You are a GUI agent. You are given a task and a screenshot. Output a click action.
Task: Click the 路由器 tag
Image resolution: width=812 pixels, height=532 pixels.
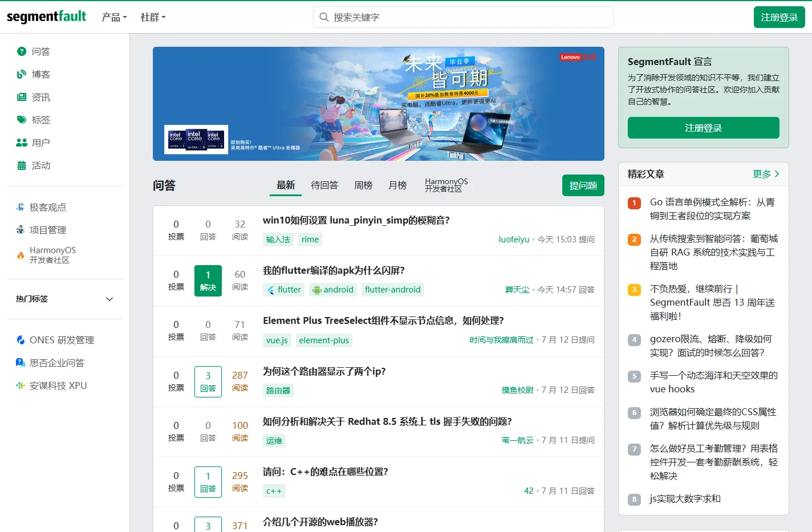click(278, 391)
